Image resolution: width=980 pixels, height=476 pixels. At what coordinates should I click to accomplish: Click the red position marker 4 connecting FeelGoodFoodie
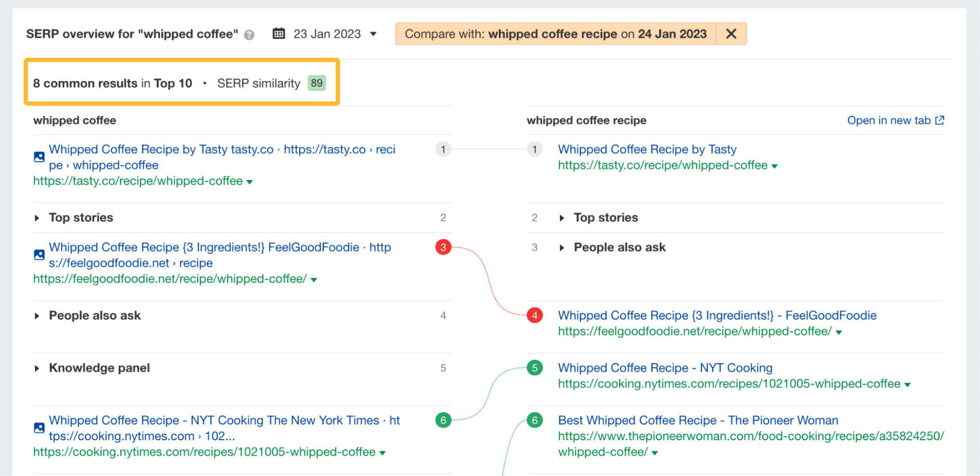point(534,315)
